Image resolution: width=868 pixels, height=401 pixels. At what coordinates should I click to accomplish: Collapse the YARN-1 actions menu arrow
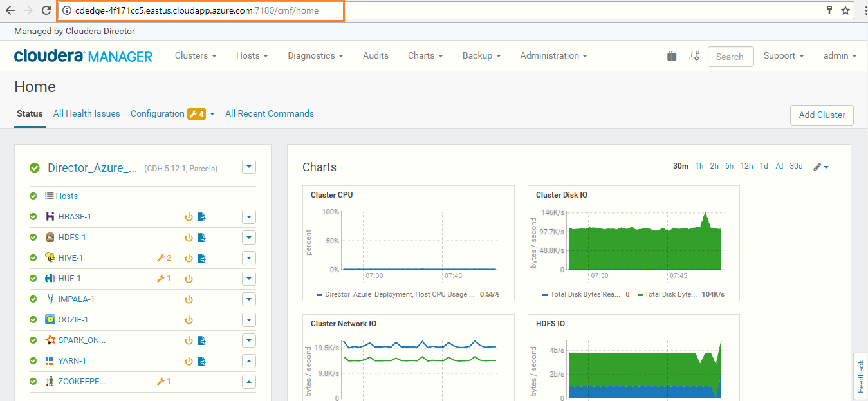point(249,361)
